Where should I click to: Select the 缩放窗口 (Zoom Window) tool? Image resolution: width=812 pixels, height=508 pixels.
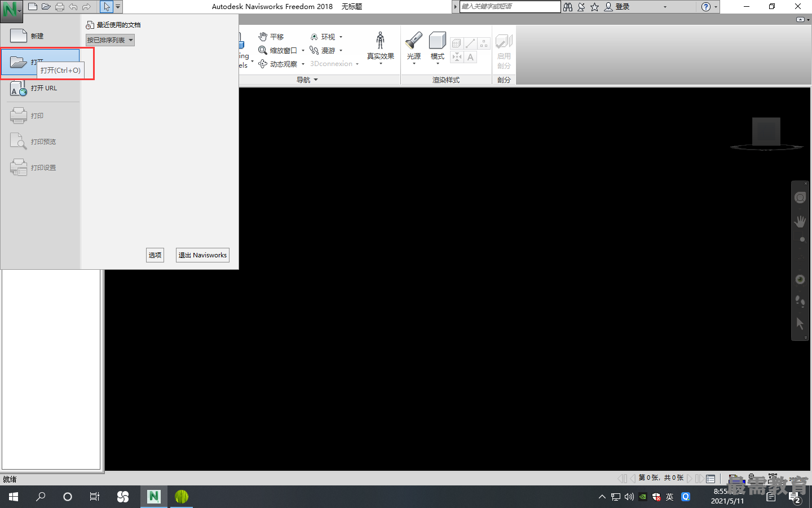(x=277, y=50)
